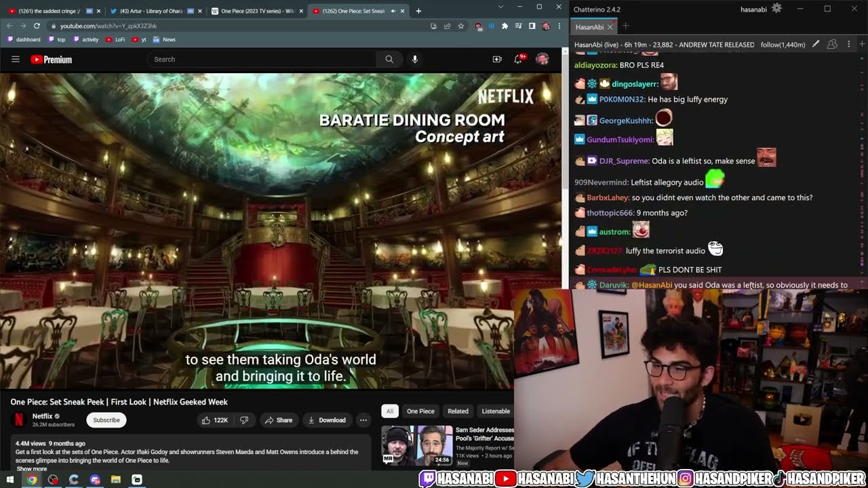Click follow(1,440m) in Chatterino header
The height and width of the screenshot is (488, 868).
coord(783,45)
